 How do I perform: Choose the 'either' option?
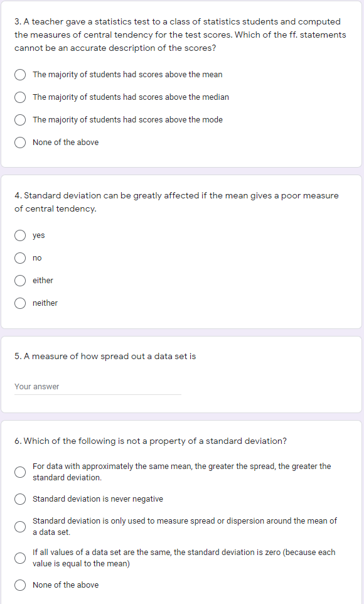(x=19, y=280)
